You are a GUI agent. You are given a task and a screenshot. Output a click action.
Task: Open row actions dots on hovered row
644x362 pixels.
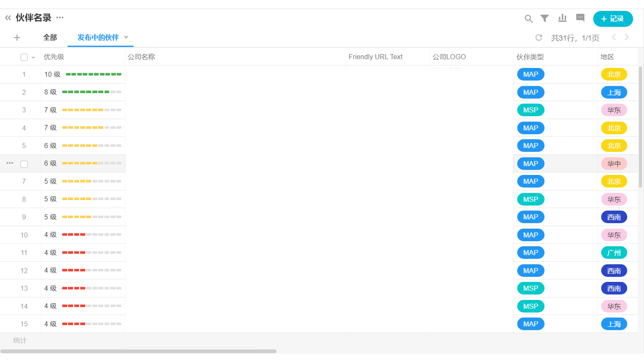(10, 163)
